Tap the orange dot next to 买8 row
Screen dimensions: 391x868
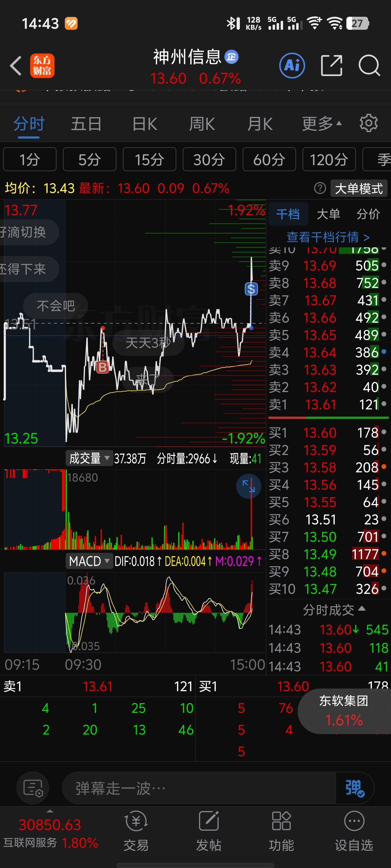pos(384,553)
